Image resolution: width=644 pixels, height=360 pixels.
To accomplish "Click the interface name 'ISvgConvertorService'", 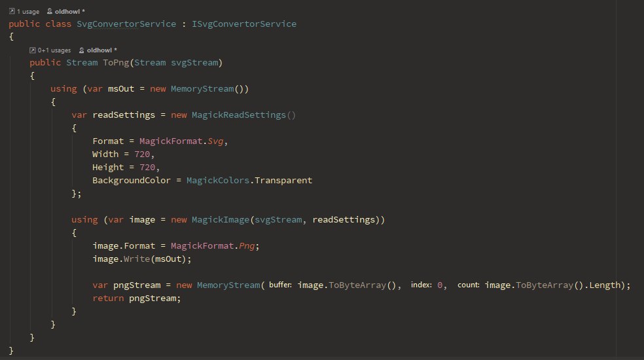I will click(x=244, y=24).
